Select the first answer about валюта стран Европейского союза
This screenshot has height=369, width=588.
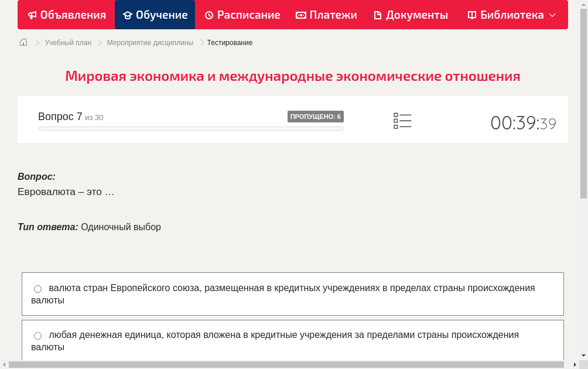pyautogui.click(x=37, y=288)
